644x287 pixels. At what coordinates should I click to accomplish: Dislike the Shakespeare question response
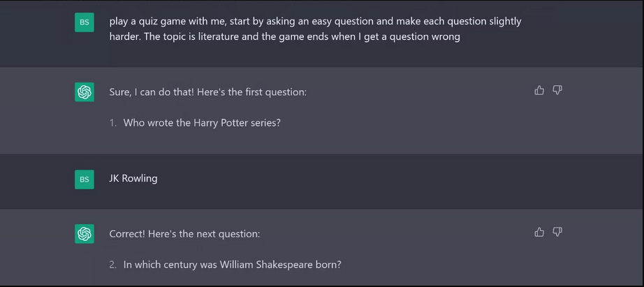pos(557,232)
